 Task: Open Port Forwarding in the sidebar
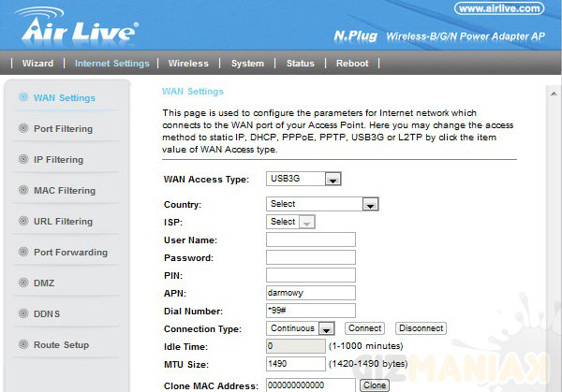tap(70, 252)
